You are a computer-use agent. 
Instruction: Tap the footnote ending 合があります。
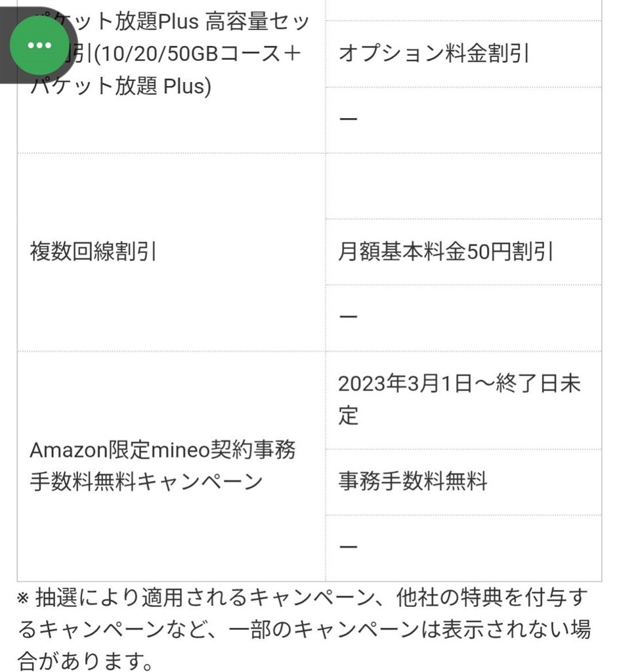coord(85,660)
